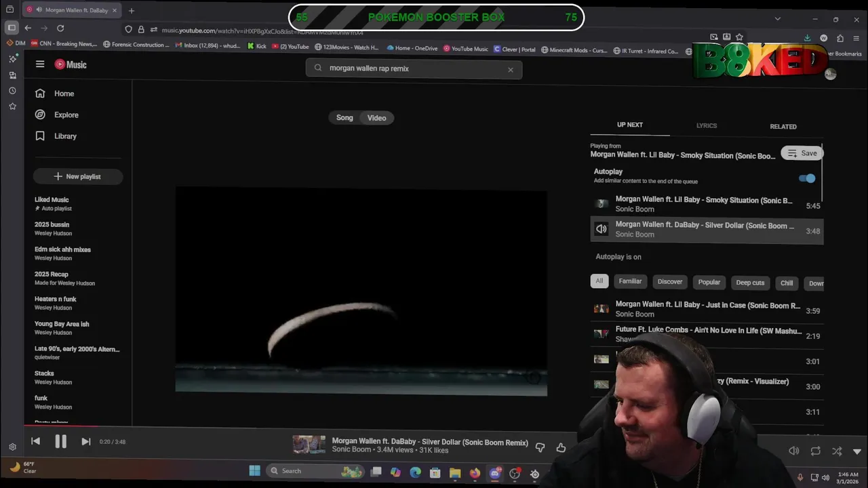The image size is (868, 488).
Task: Select the Familiar filter chip
Action: (630, 281)
